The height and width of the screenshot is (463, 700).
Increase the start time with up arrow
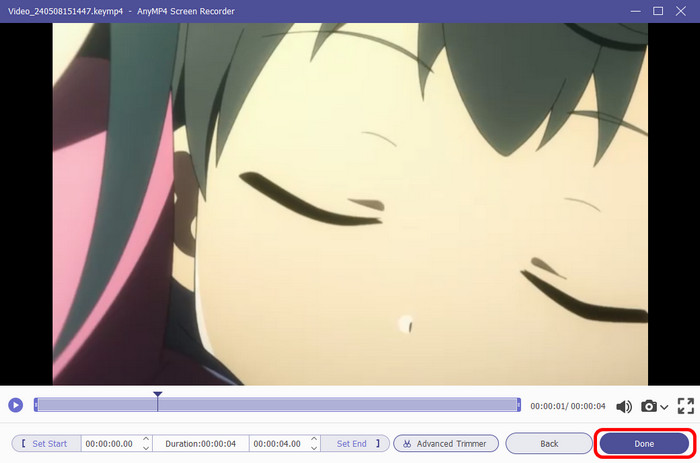(x=146, y=439)
